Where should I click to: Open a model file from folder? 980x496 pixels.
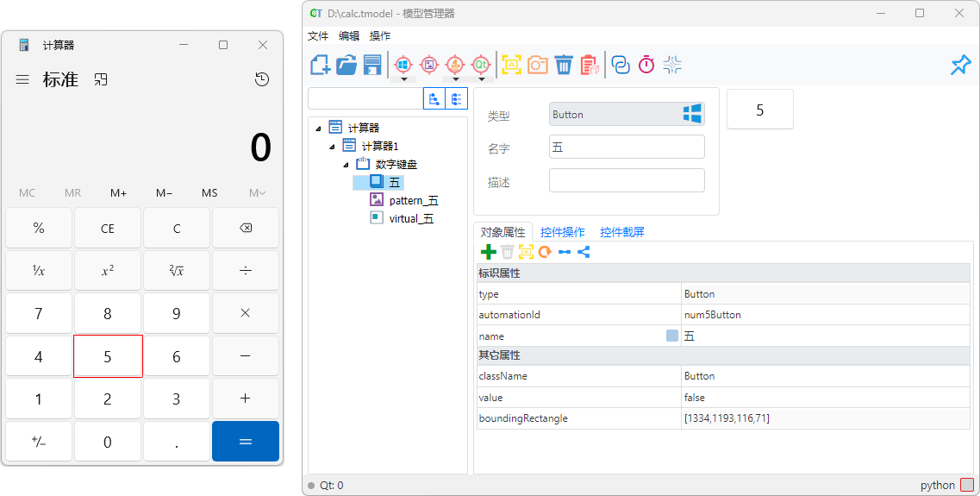[x=346, y=65]
